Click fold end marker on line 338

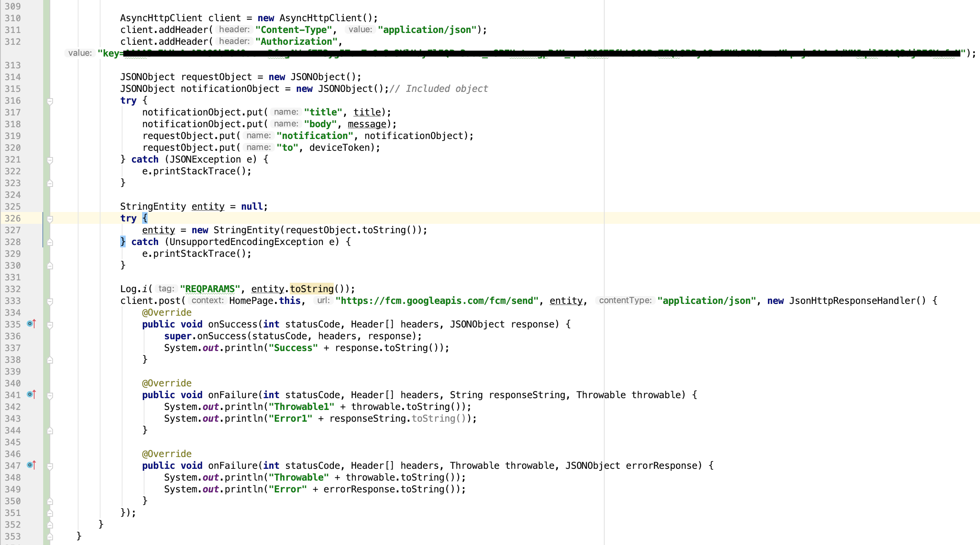50,360
